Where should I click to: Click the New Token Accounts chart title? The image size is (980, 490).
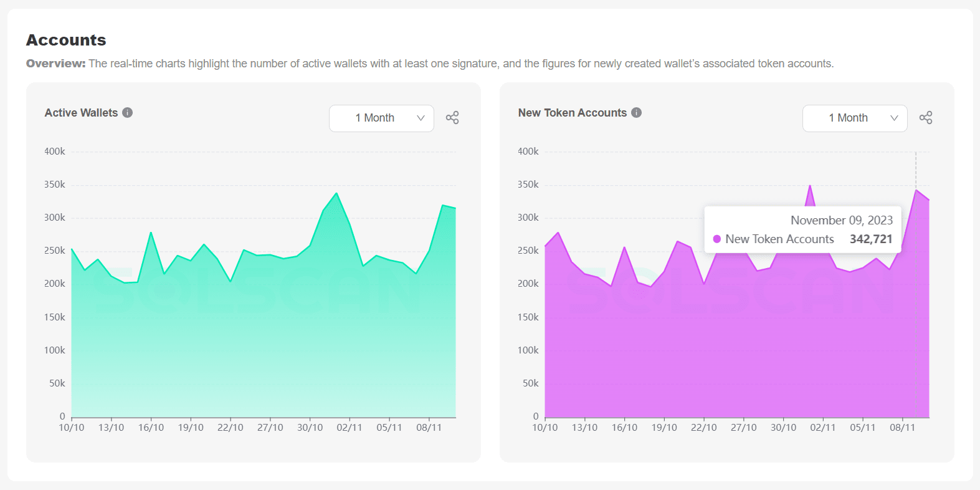coord(572,113)
